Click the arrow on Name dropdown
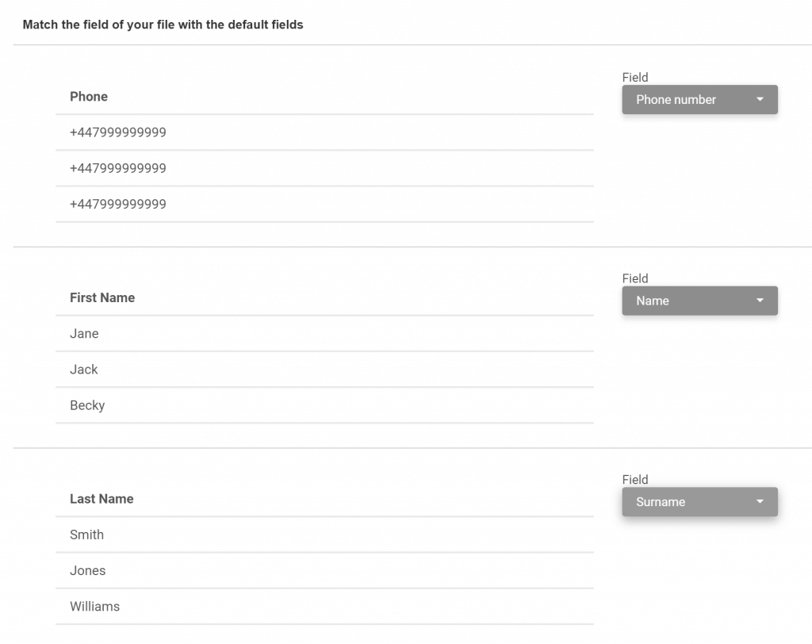Image resolution: width=812 pixels, height=644 pixels. click(x=760, y=300)
